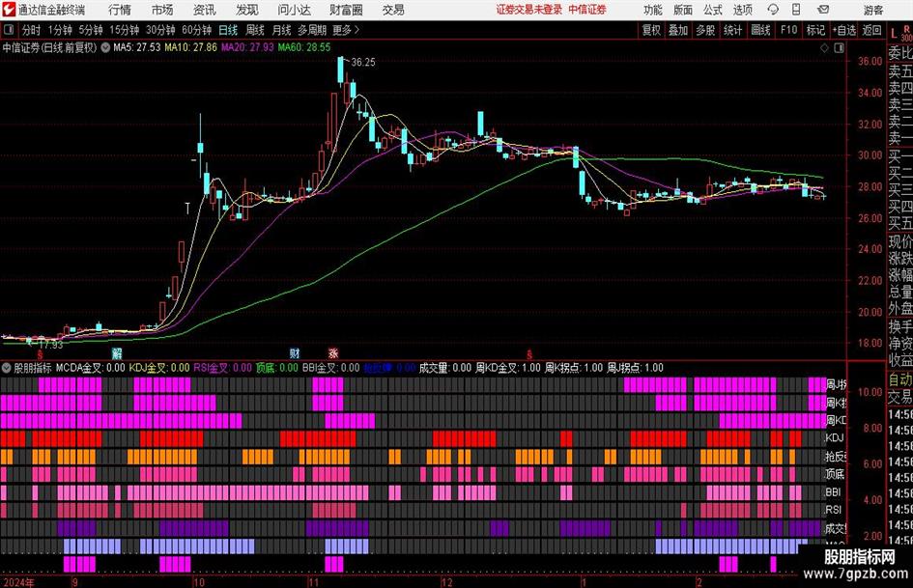
Task: Click the red 中信证券 broker link
Action: [x=587, y=10]
